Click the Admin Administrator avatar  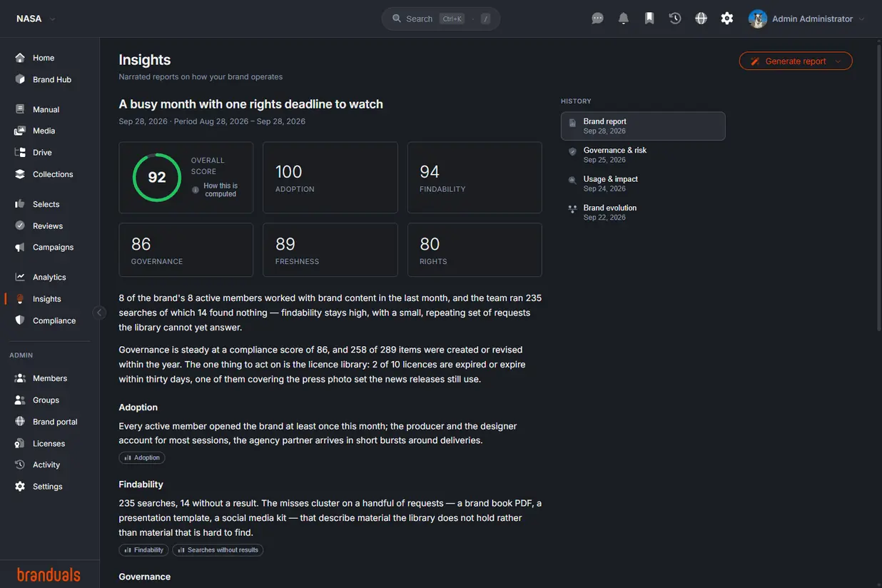(x=757, y=19)
